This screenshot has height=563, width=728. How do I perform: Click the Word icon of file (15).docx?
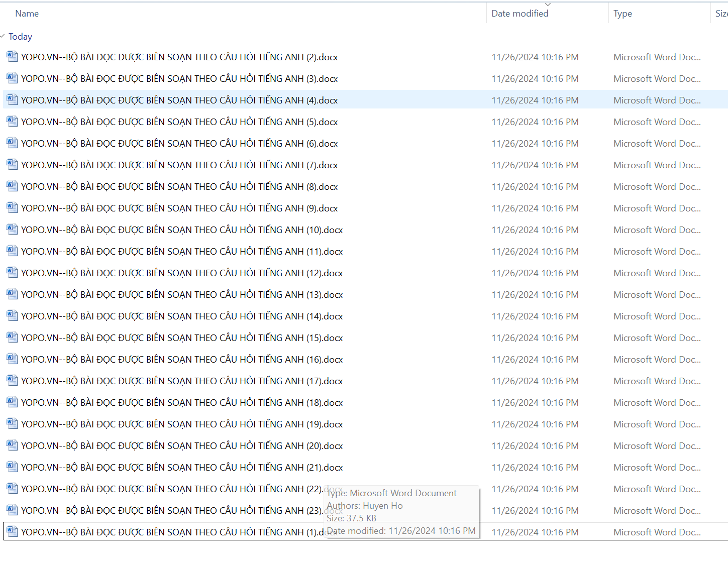point(12,337)
